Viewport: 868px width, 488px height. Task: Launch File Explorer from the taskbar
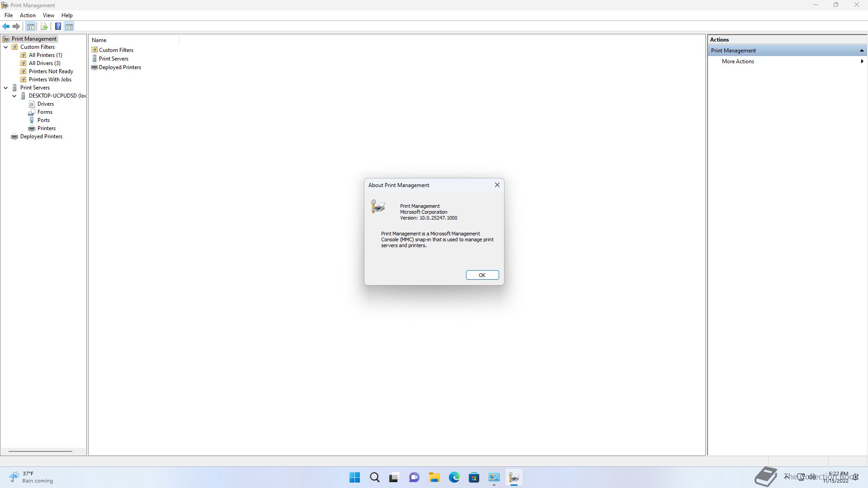click(x=434, y=477)
